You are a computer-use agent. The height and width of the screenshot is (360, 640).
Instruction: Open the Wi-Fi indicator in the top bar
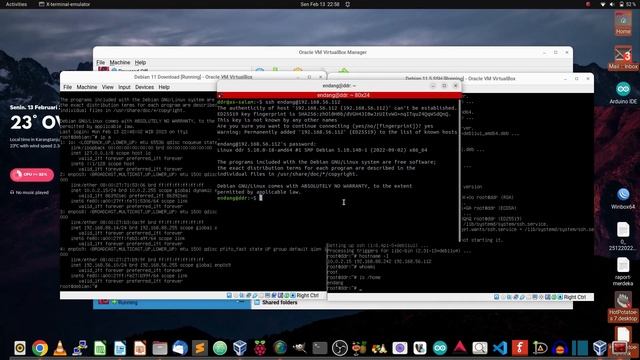[602, 4]
